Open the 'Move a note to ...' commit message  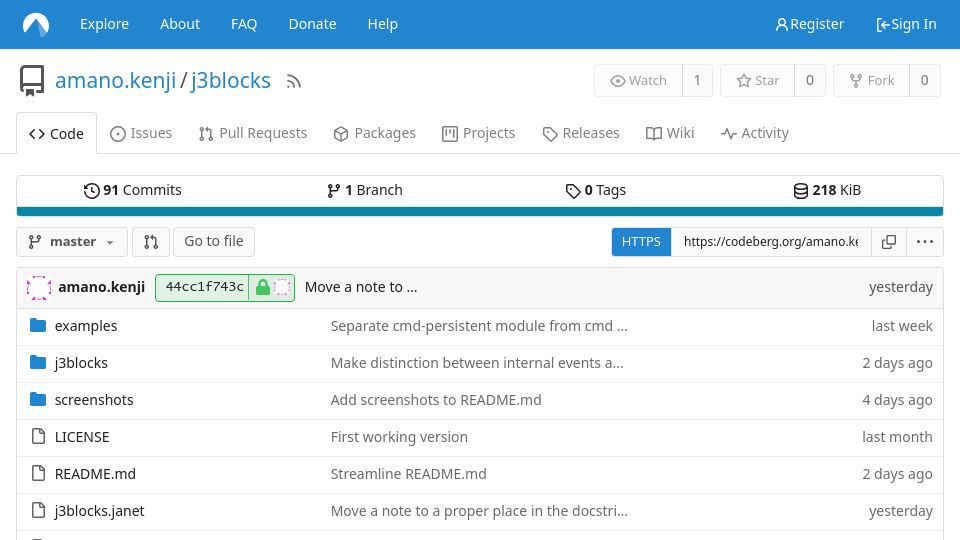361,287
